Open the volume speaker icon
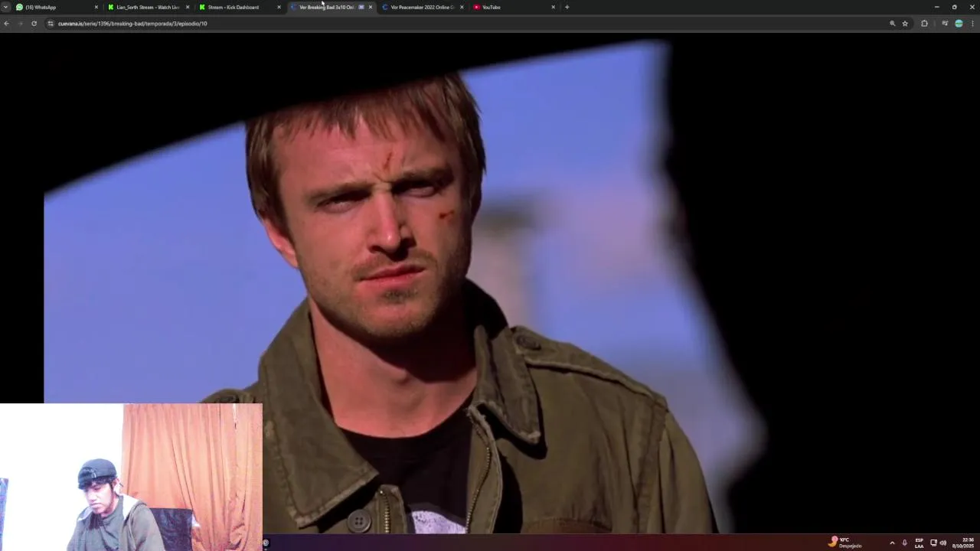This screenshot has height=551, width=980. point(943,543)
